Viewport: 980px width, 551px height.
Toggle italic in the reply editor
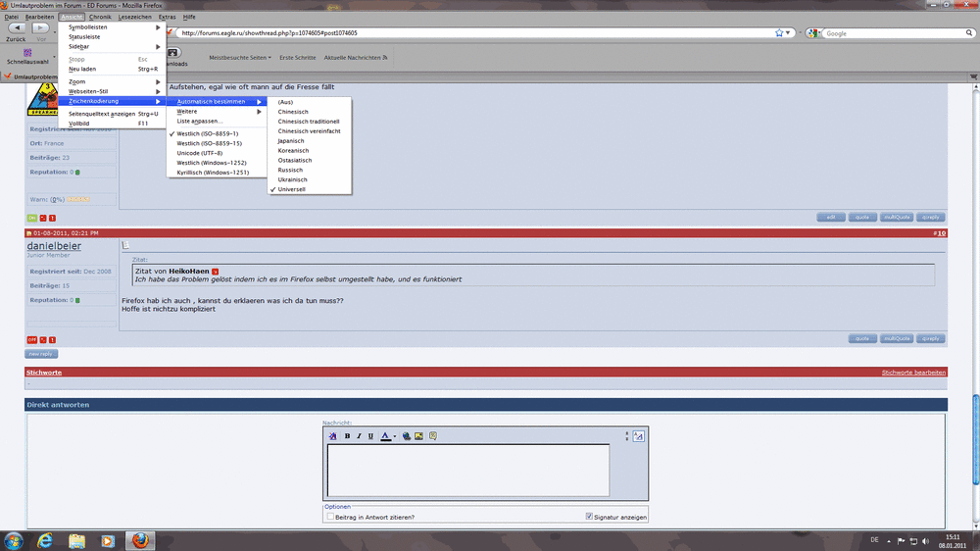(359, 436)
